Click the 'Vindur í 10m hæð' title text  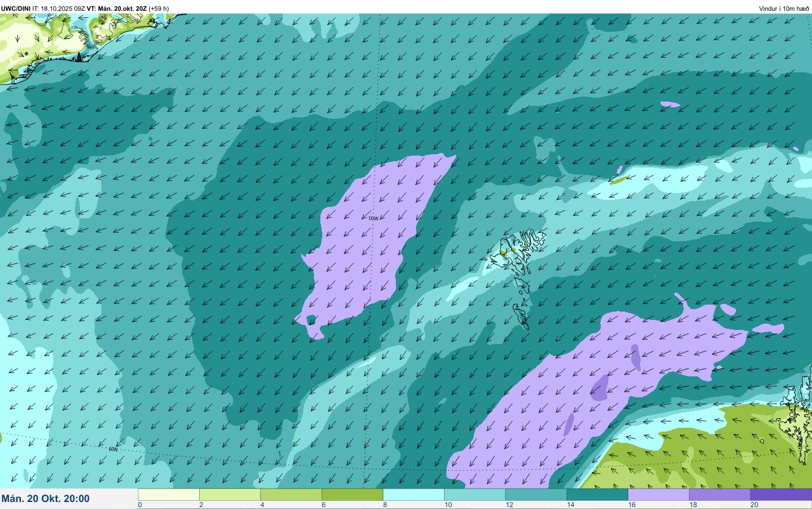coord(784,8)
